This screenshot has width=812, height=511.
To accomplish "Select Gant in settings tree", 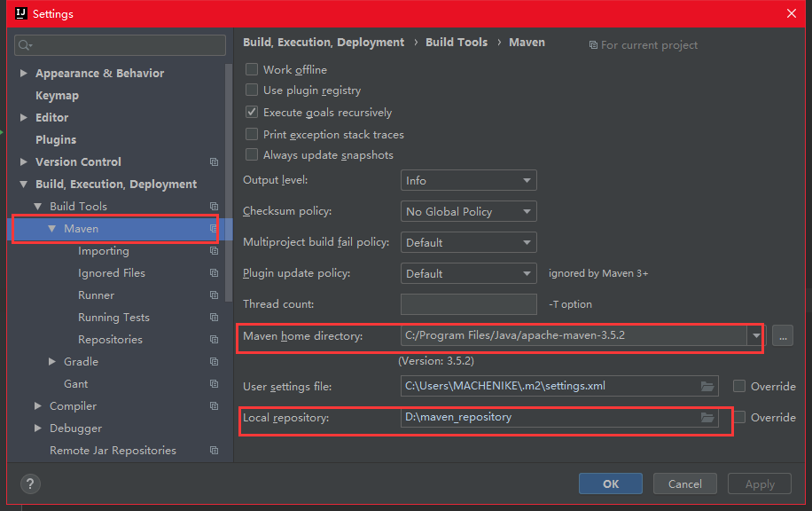I will 75,384.
